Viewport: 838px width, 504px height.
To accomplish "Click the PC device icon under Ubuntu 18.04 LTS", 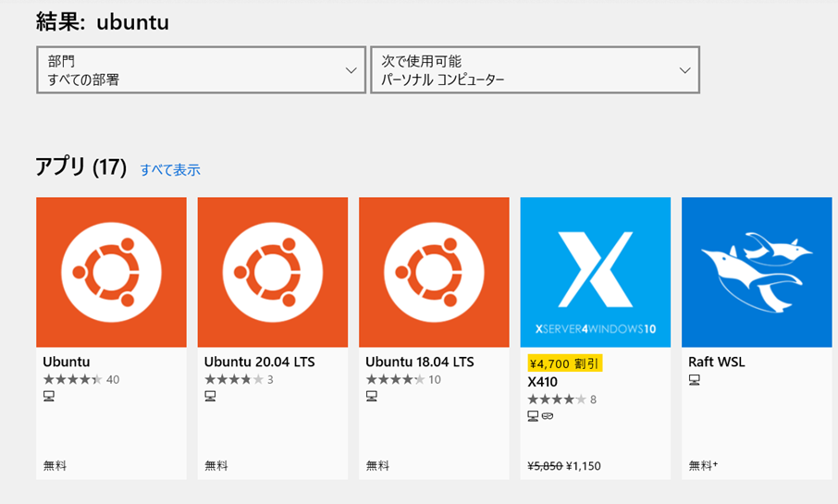I will pyautogui.click(x=372, y=396).
